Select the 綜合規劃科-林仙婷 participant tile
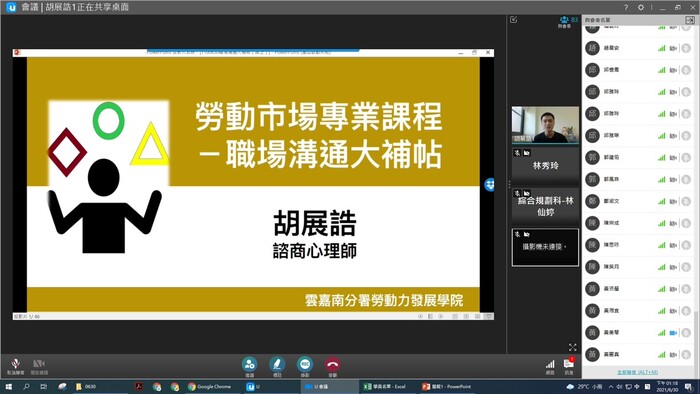Viewport: 700px width, 394px height. 545,207
